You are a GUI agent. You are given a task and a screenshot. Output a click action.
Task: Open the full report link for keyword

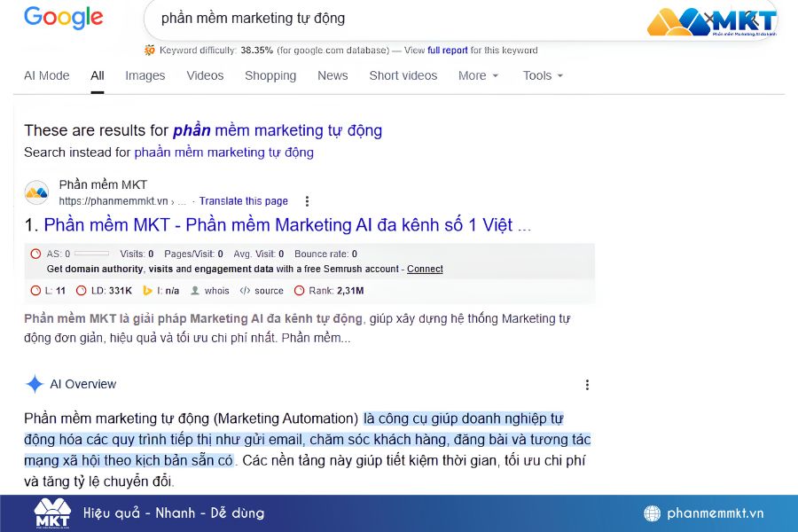point(448,50)
